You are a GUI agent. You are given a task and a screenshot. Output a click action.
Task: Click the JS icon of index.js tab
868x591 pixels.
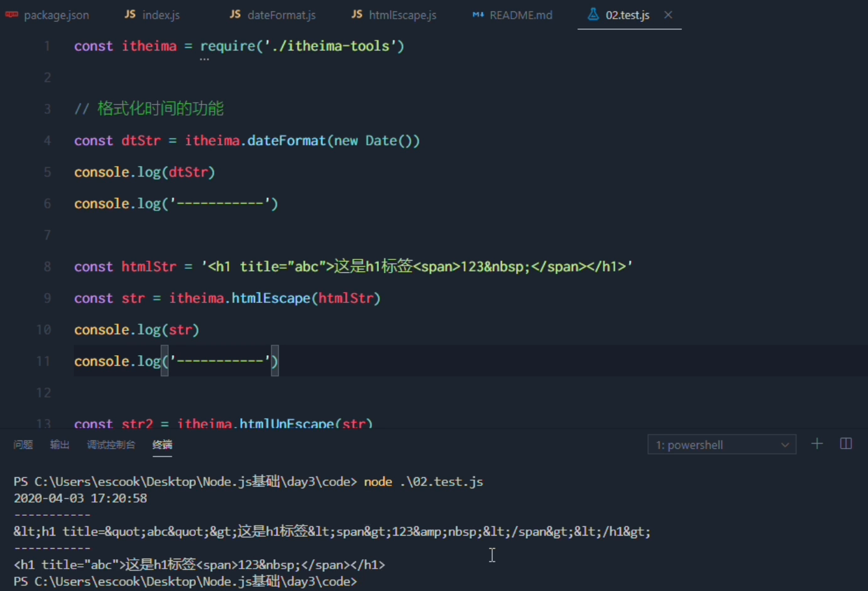pos(129,14)
